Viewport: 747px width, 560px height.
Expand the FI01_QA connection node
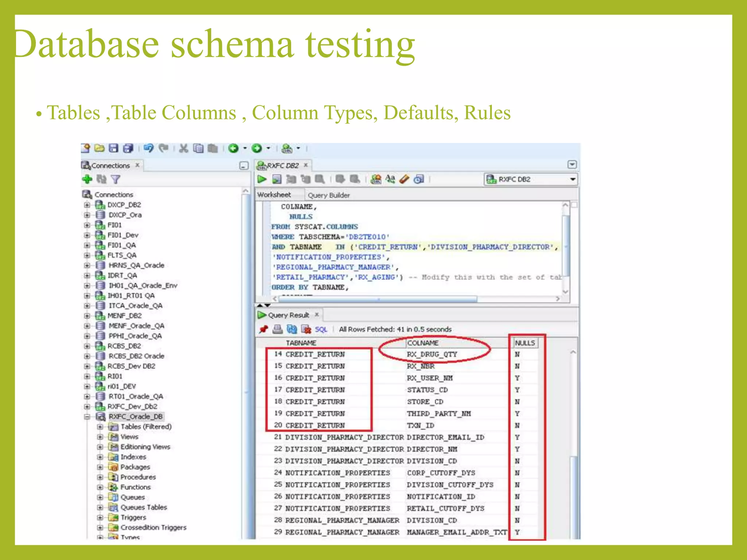click(87, 245)
